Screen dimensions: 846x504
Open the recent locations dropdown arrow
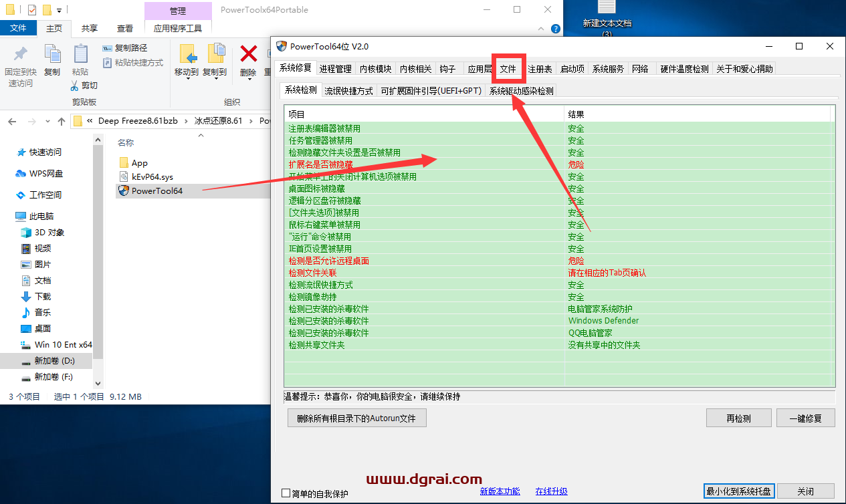[46, 122]
